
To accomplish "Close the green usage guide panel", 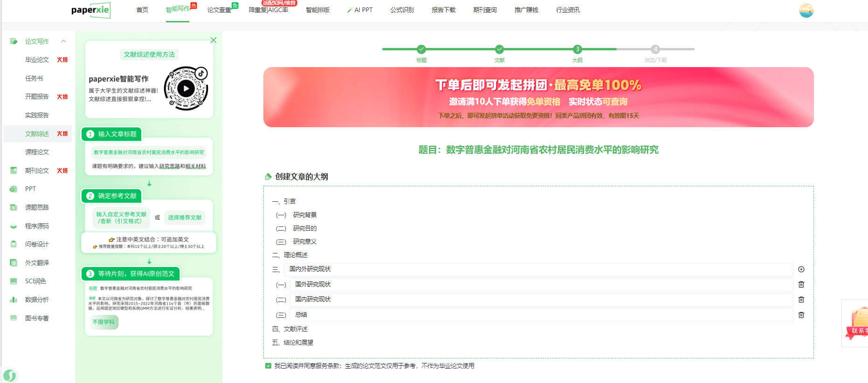I will pyautogui.click(x=214, y=41).
